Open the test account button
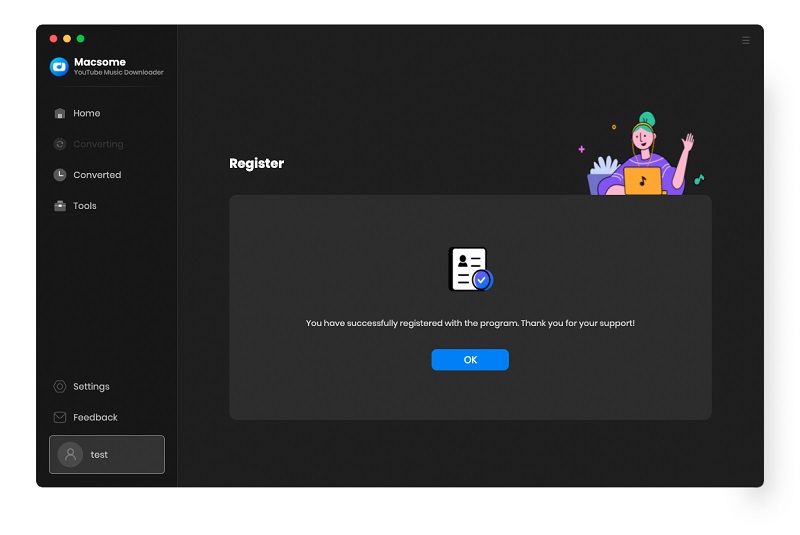 (x=107, y=454)
